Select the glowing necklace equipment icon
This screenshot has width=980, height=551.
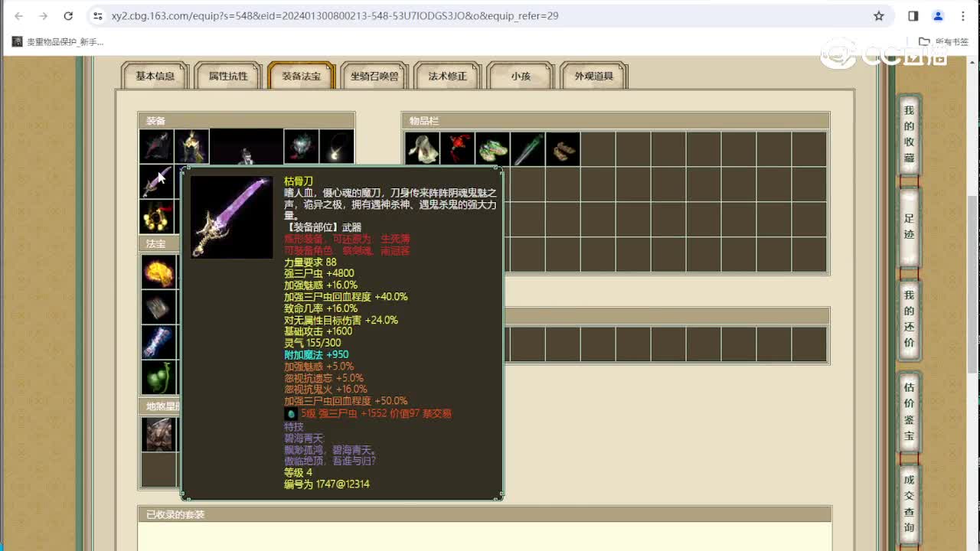tap(337, 146)
